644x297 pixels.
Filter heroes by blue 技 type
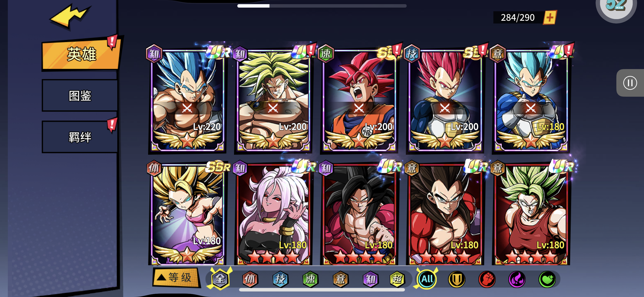point(280,279)
